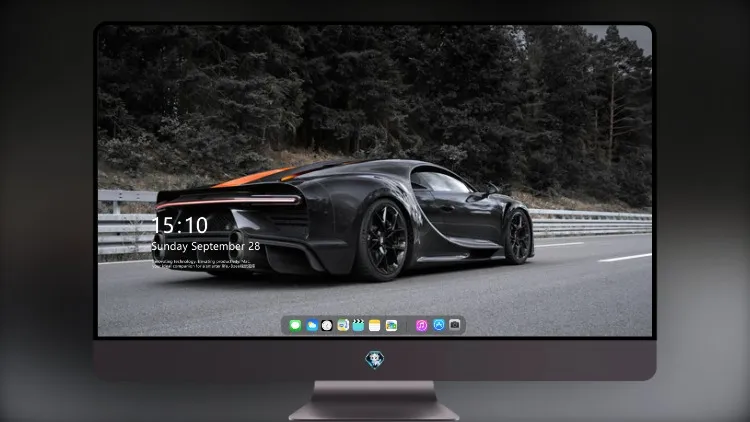Open the Camera app in the dock
Image resolution: width=750 pixels, height=422 pixels.
[x=455, y=325]
